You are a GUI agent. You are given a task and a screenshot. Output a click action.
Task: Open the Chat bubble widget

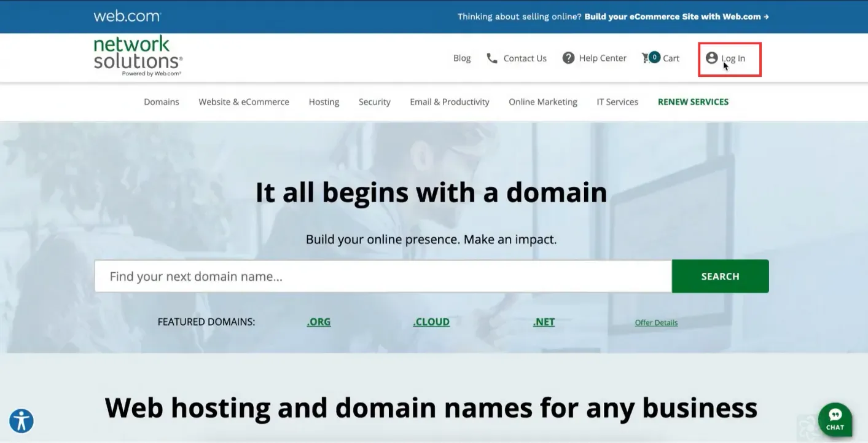point(835,419)
